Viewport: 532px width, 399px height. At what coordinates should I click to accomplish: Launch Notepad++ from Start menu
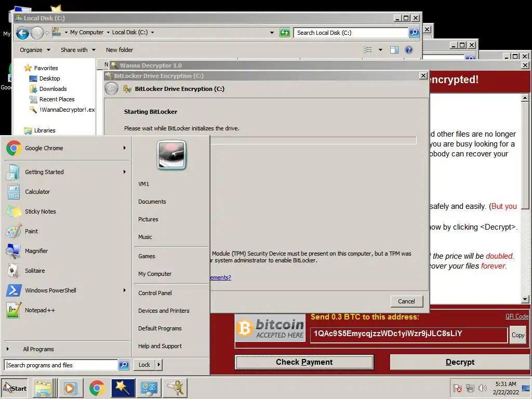39,310
